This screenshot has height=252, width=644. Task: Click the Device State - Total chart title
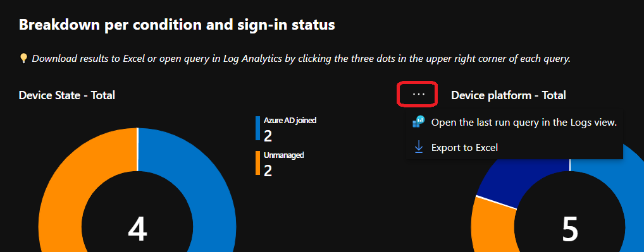pos(67,95)
